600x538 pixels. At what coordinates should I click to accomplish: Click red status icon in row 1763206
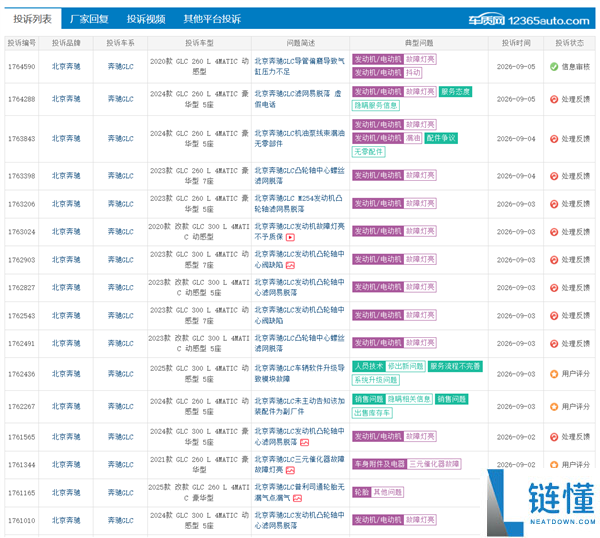point(554,204)
